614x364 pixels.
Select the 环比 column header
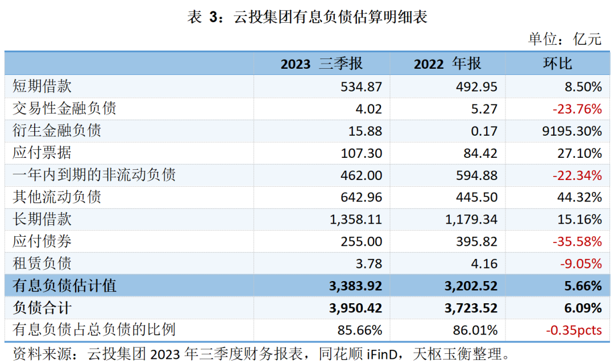click(x=558, y=64)
